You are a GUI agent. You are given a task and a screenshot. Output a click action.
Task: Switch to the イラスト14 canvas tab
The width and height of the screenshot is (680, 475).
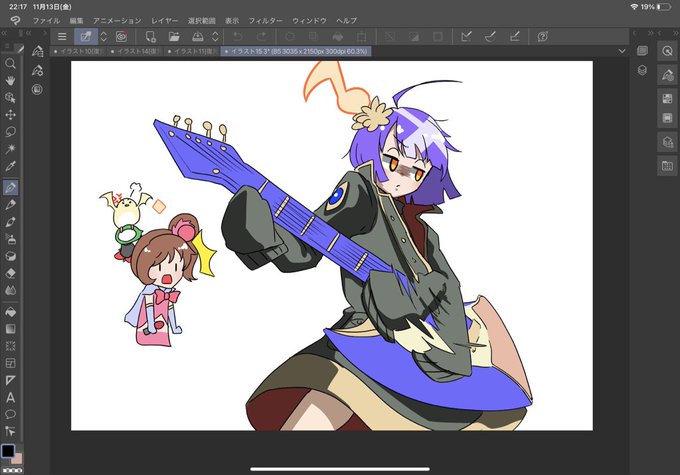pos(134,51)
